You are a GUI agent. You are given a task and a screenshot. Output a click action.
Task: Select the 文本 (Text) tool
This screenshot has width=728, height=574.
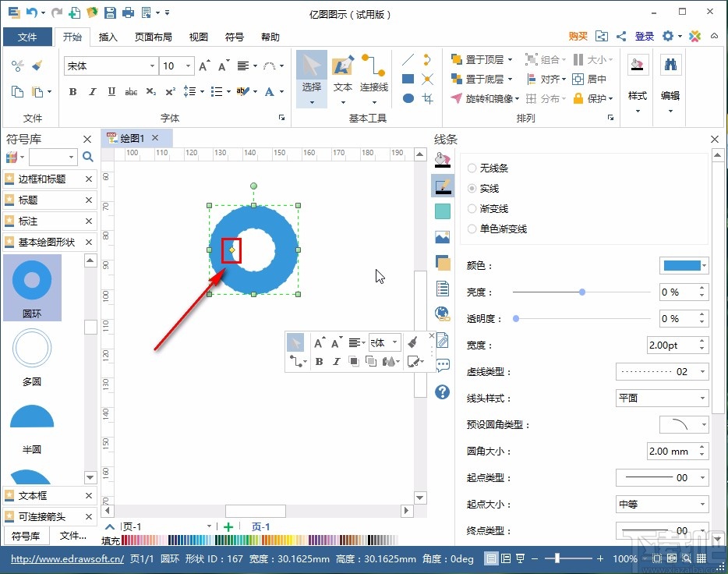[x=343, y=79]
